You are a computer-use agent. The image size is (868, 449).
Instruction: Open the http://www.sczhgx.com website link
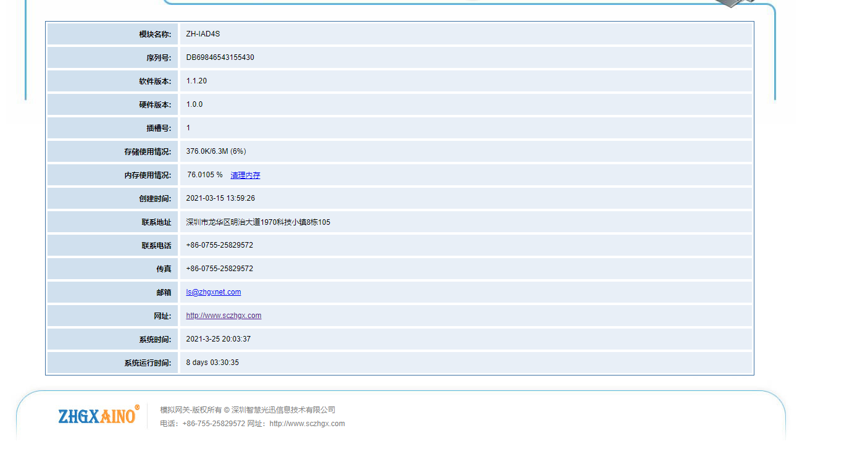point(223,316)
